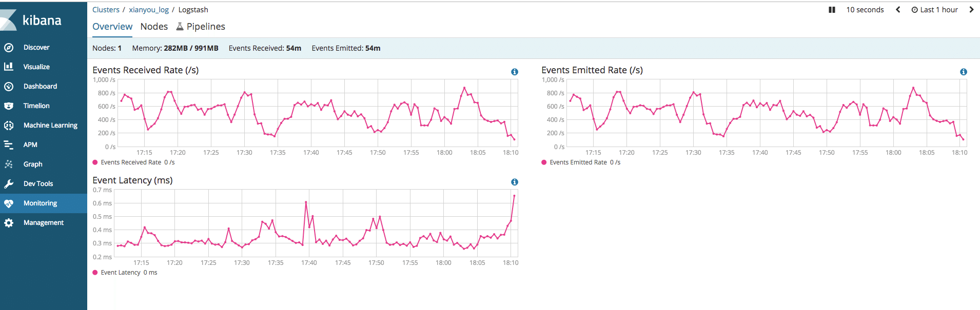Open Machine Learning via its sidebar icon
Viewport: 980px width, 310px height.
[x=9, y=126]
